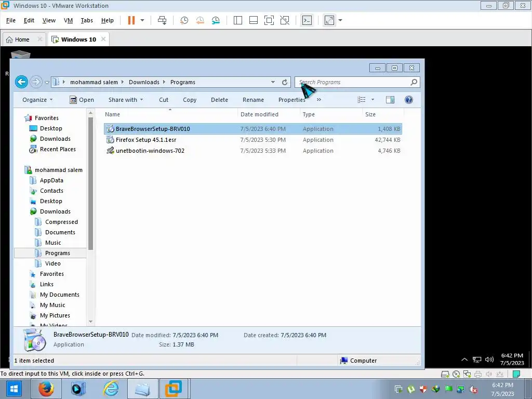
Task: Close the Windows 10 tab
Action: (x=103, y=39)
